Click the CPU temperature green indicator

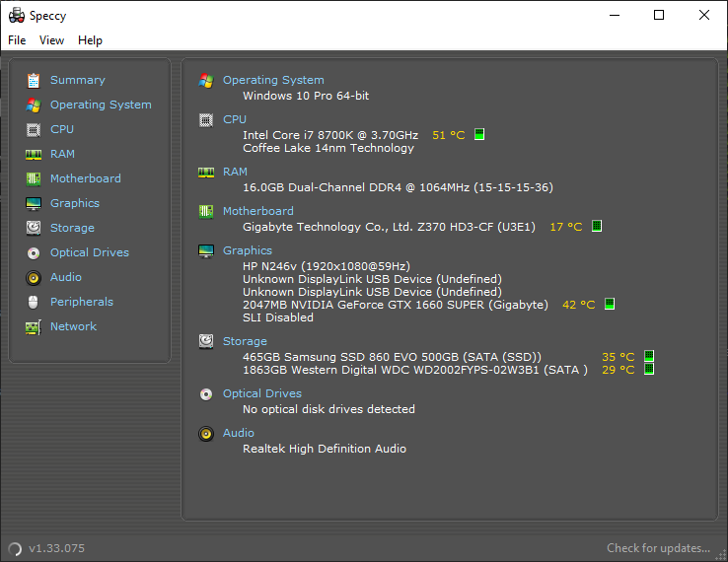point(479,134)
